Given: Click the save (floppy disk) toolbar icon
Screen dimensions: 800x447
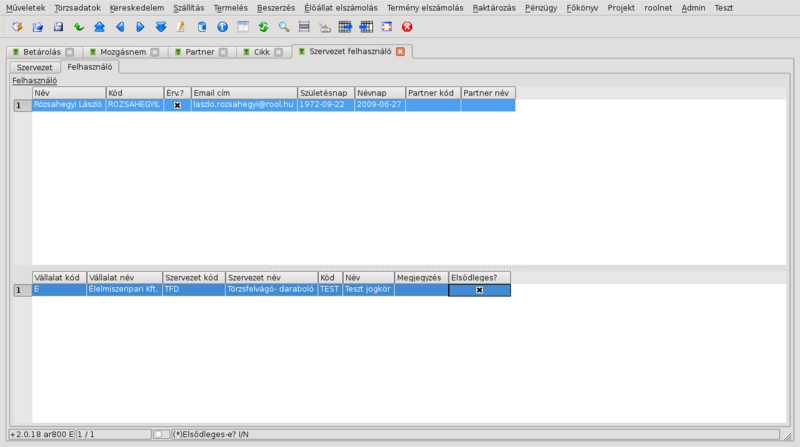Looking at the screenshot, I should [58, 26].
